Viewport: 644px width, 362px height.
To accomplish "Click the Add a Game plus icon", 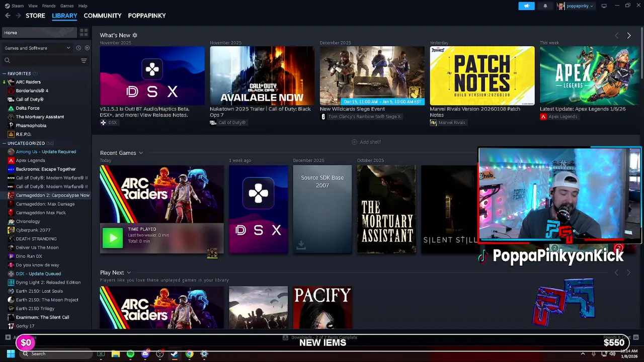I will [x=8, y=337].
